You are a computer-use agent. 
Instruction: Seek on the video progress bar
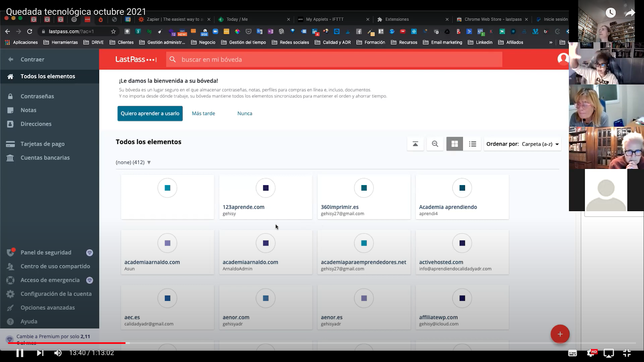322,343
